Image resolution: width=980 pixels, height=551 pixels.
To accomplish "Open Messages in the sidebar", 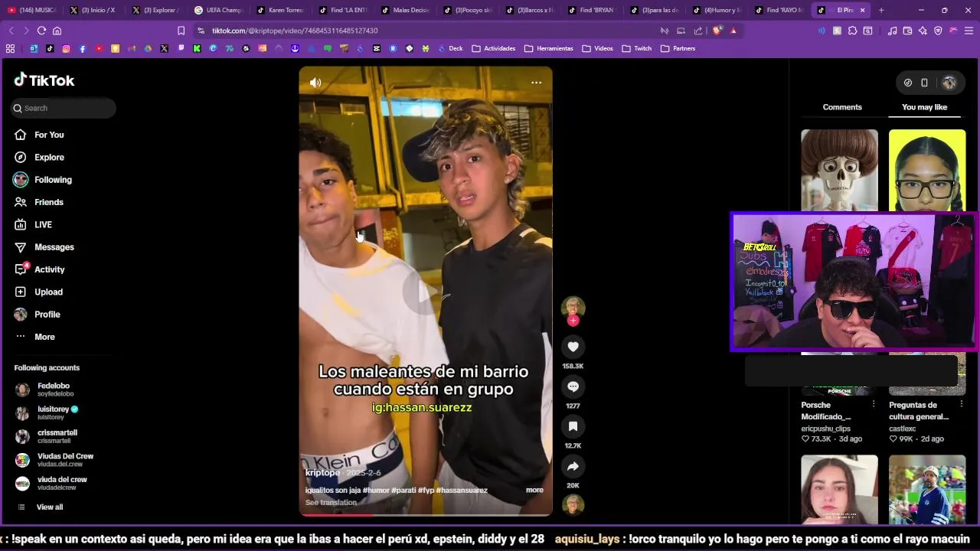I will 54,247.
